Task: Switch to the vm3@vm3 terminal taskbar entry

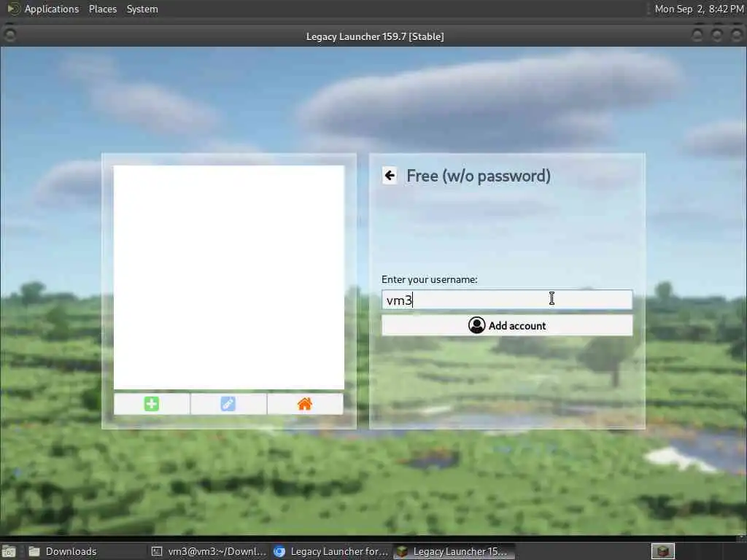Action: pyautogui.click(x=209, y=551)
